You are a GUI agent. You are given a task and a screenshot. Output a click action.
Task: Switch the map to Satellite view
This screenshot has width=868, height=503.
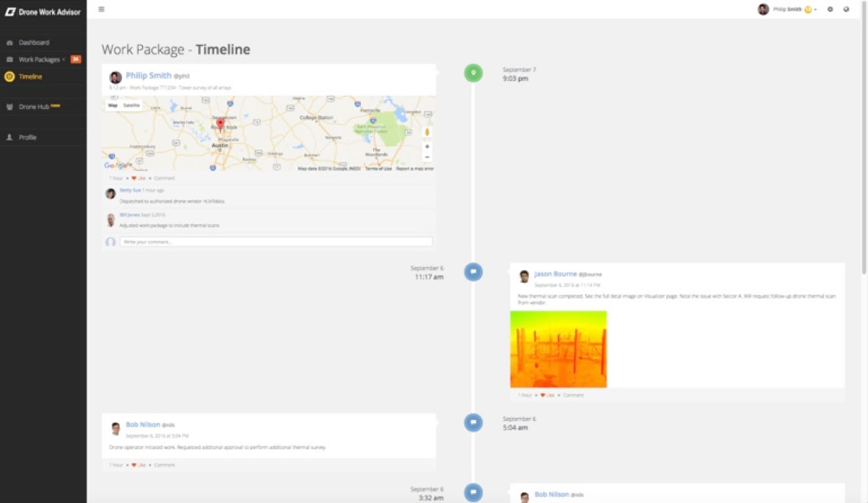[132, 105]
